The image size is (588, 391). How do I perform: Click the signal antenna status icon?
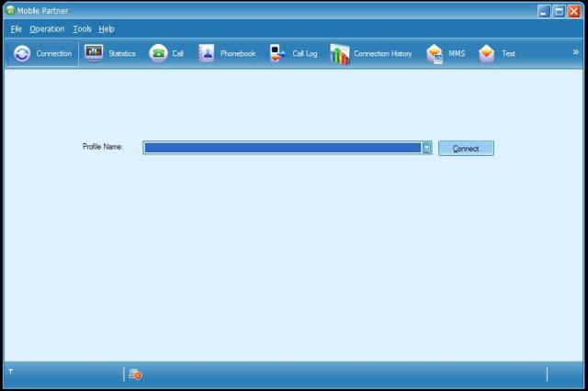tap(11, 371)
